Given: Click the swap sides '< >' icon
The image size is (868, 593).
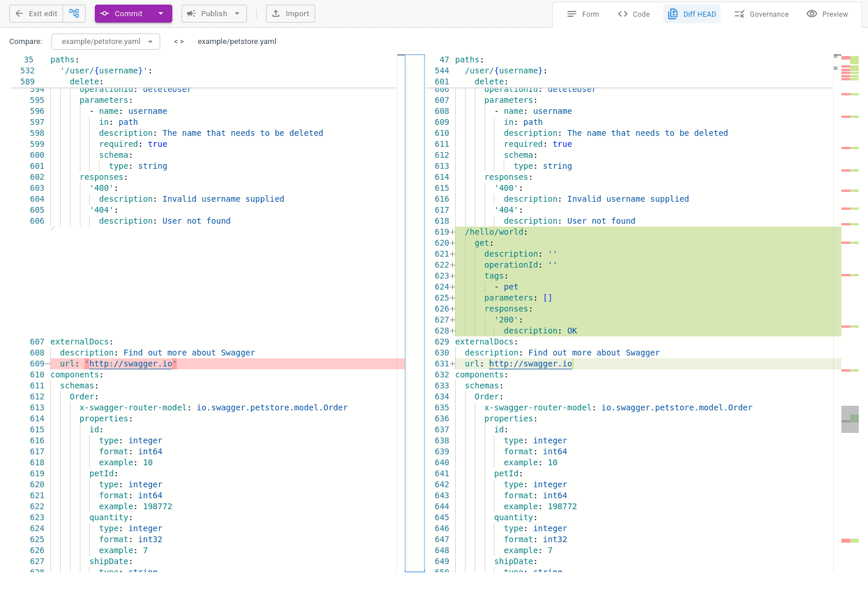Looking at the screenshot, I should (x=179, y=42).
